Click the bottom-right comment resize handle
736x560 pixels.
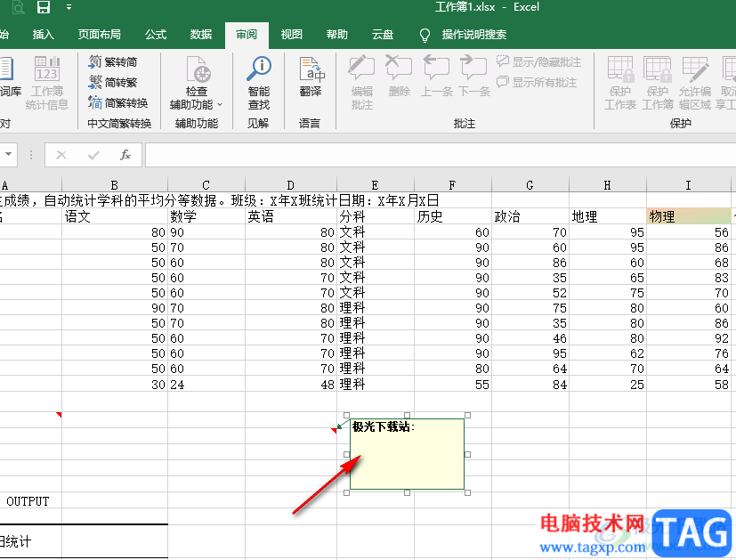click(x=467, y=492)
